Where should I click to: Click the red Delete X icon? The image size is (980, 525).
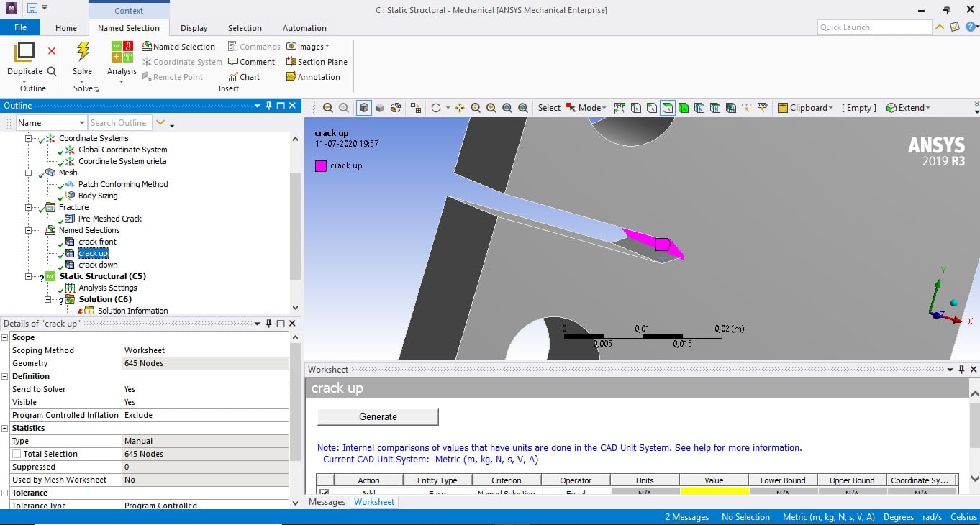[52, 51]
